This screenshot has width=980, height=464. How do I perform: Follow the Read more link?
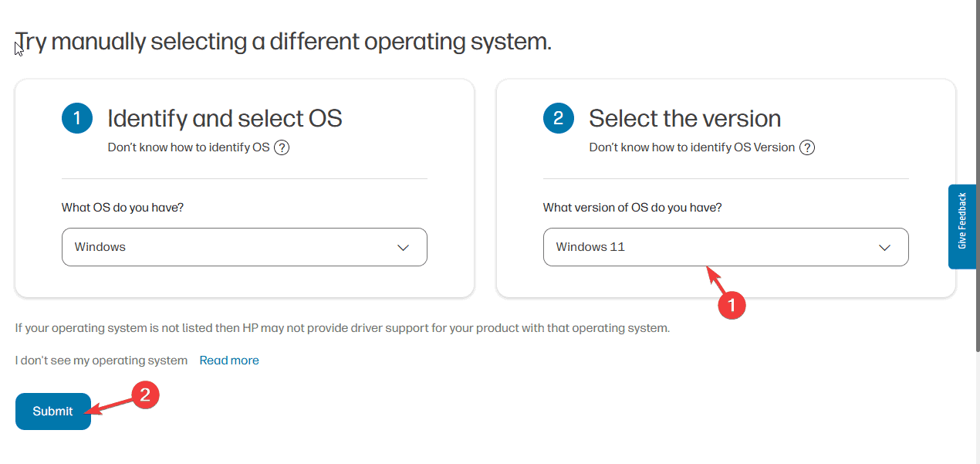click(x=229, y=361)
